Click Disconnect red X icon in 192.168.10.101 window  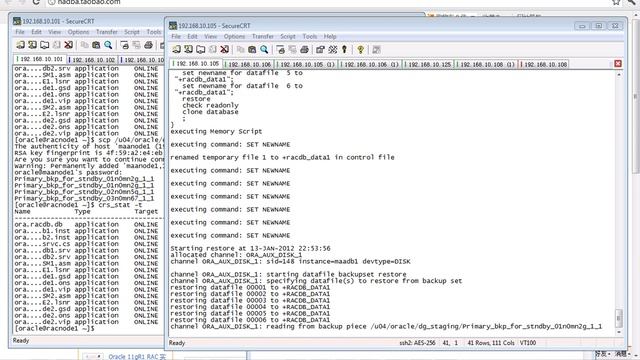pos(68,44)
